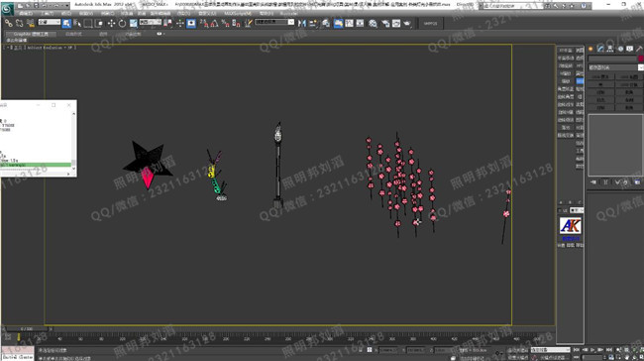Image resolution: width=644 pixels, height=361 pixels.
Task: Select the Bind to Space Warp tool
Action: click(31, 24)
